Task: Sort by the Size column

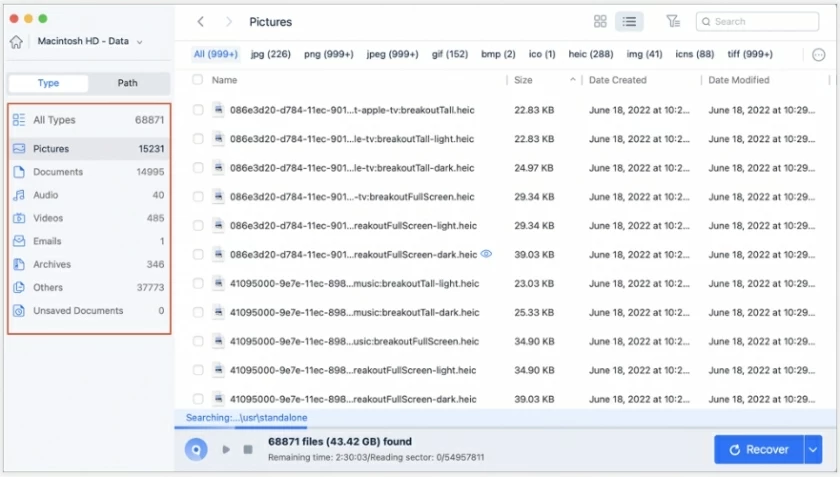Action: (x=524, y=80)
